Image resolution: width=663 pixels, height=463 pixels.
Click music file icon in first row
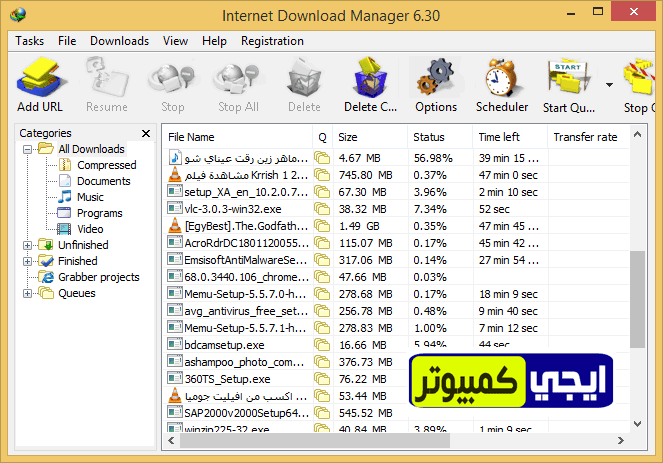coord(175,157)
